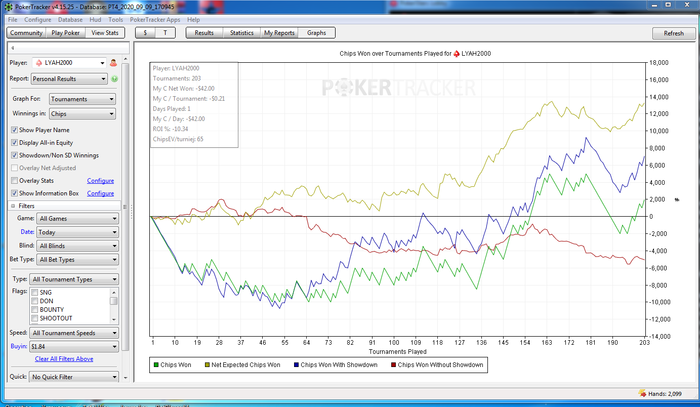
Task: Select the tournaments T button
Action: point(165,33)
